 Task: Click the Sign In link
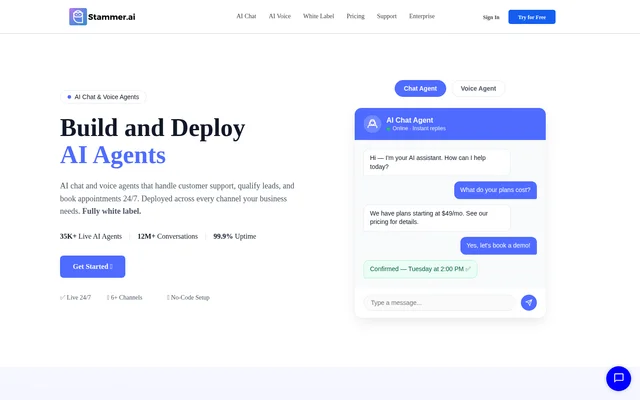point(491,17)
